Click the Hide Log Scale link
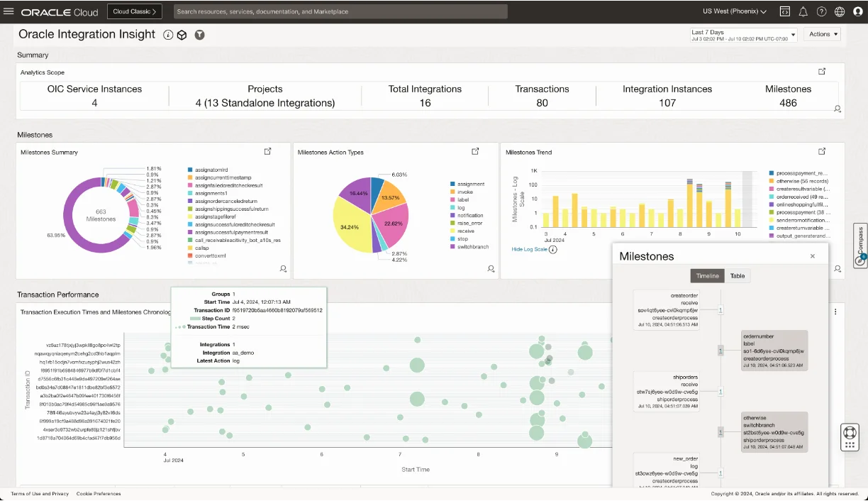 point(530,249)
